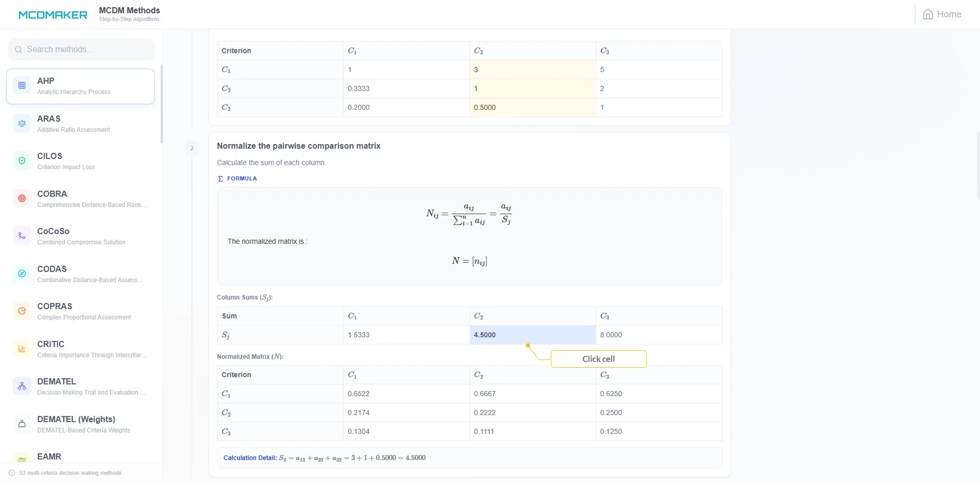The image size is (980, 483).
Task: Click the column sum cell 1.5333
Action: [406, 335]
